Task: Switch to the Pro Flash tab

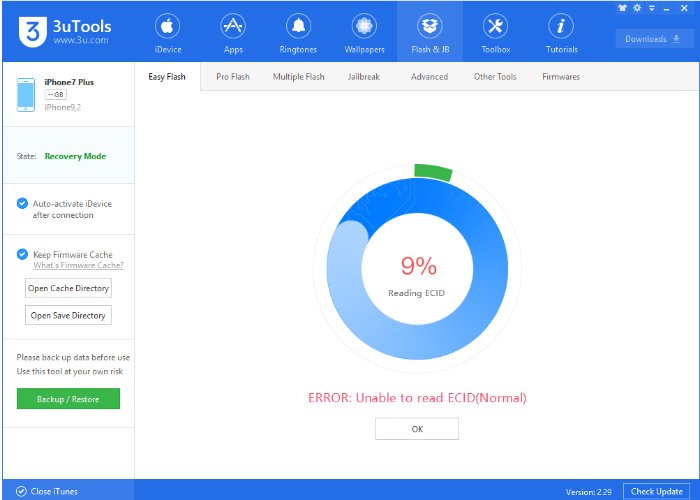Action: tap(233, 77)
